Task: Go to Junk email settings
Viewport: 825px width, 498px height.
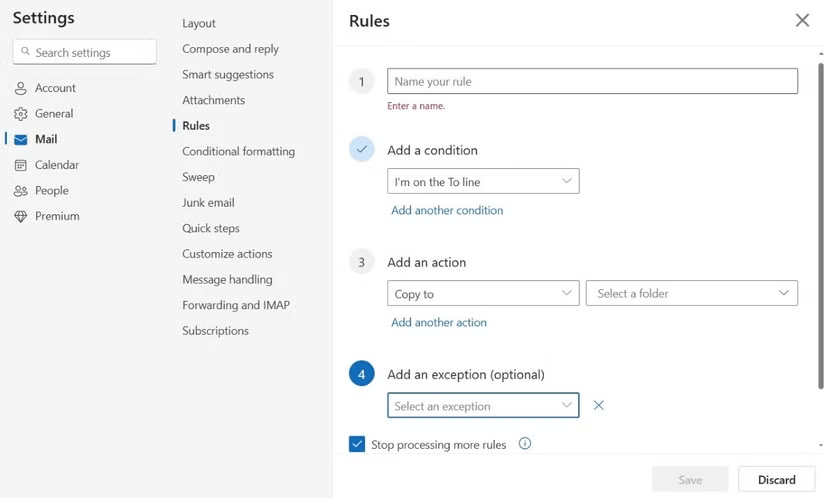Action: [x=208, y=203]
